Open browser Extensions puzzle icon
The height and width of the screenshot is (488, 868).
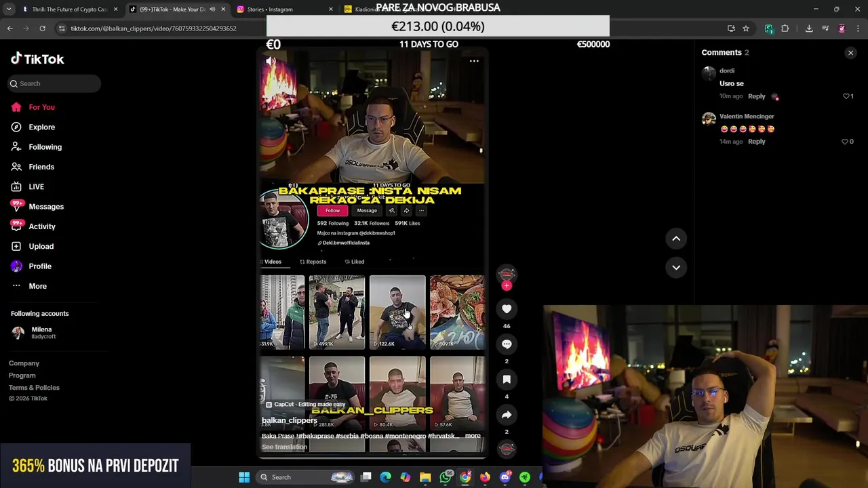785,28
